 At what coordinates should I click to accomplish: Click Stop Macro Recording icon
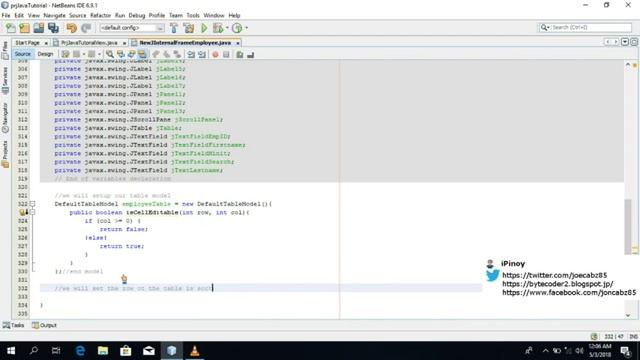coord(226,54)
